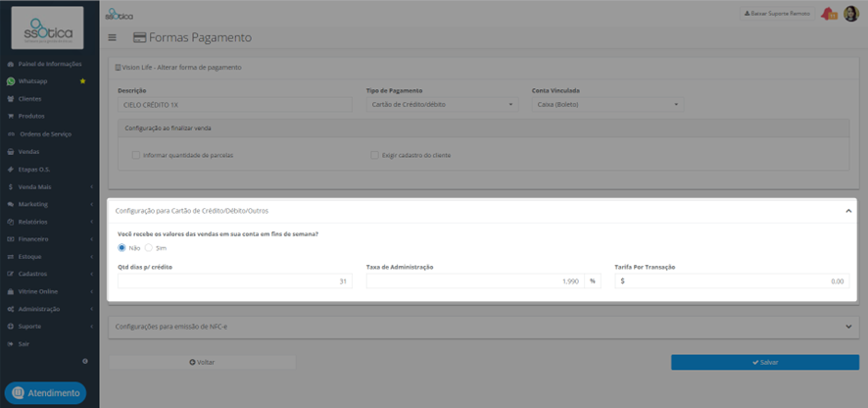
Task: Click the star next to Whatsapp
Action: 83,81
